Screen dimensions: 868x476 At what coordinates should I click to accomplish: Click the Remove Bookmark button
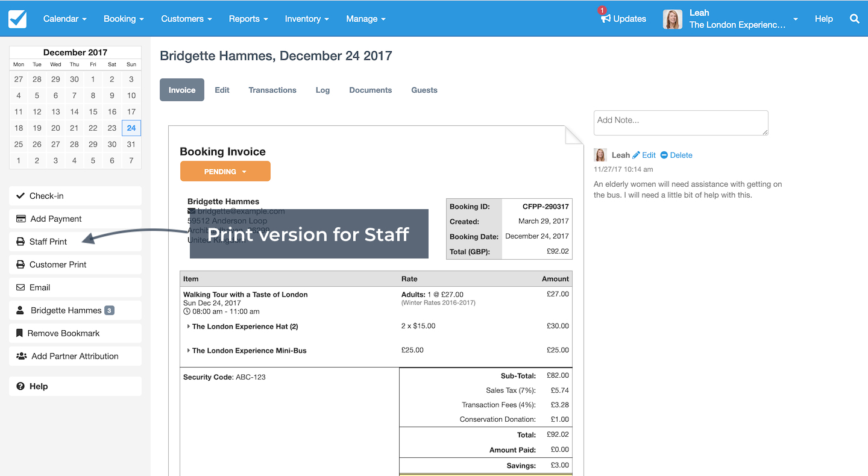tap(75, 333)
